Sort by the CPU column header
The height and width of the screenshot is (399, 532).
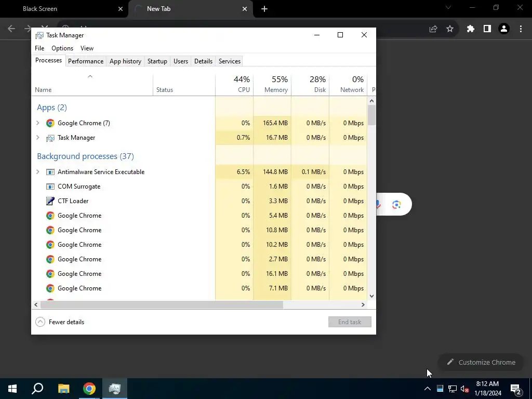[x=234, y=84]
